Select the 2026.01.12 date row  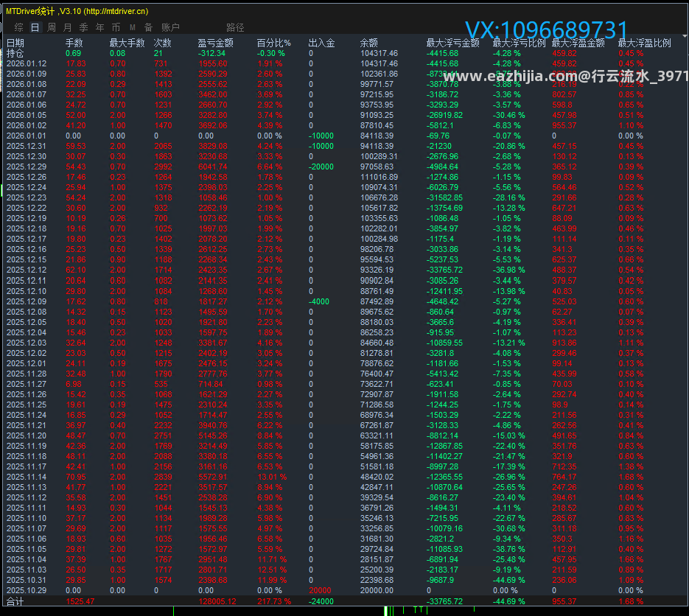click(27, 63)
